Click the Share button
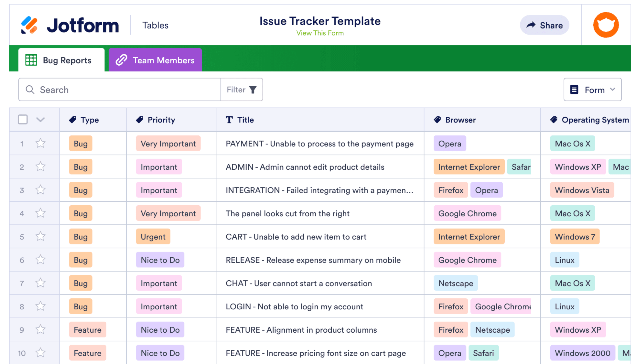 tap(545, 25)
